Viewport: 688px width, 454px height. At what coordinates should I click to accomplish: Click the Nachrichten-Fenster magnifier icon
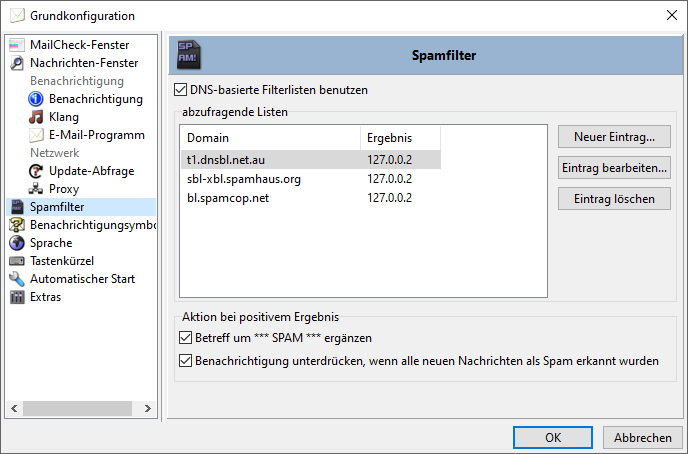(x=17, y=63)
